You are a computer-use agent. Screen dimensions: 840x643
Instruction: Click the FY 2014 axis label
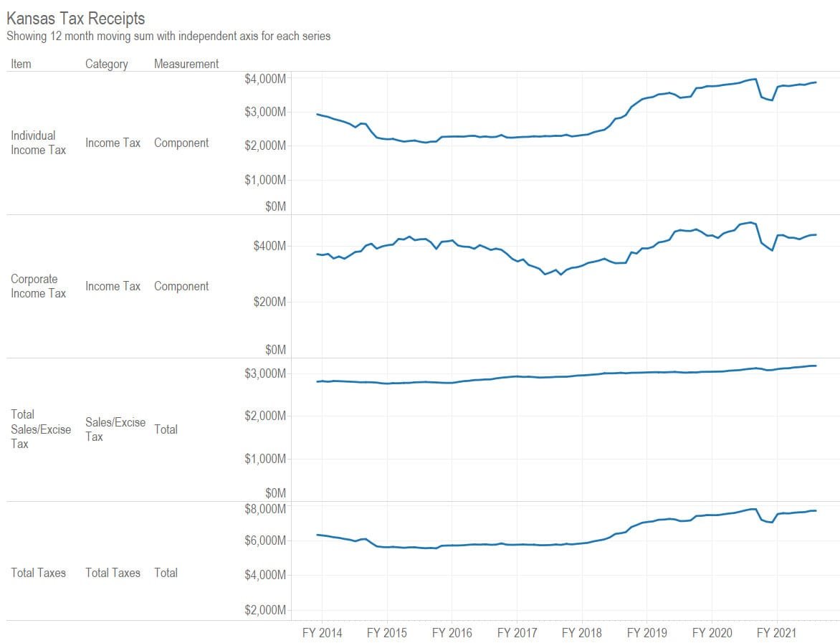[x=322, y=633]
